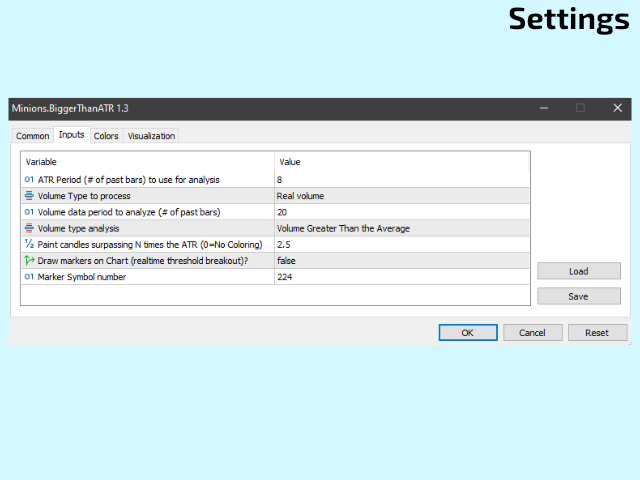Select 'Volume data period to analyze' label
The image size is (640, 480).
pos(129,212)
